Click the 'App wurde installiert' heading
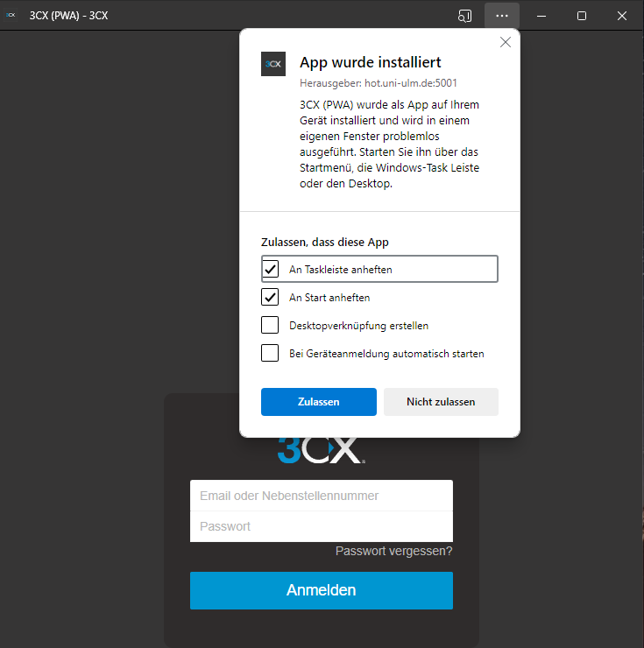644x648 pixels. coord(370,62)
